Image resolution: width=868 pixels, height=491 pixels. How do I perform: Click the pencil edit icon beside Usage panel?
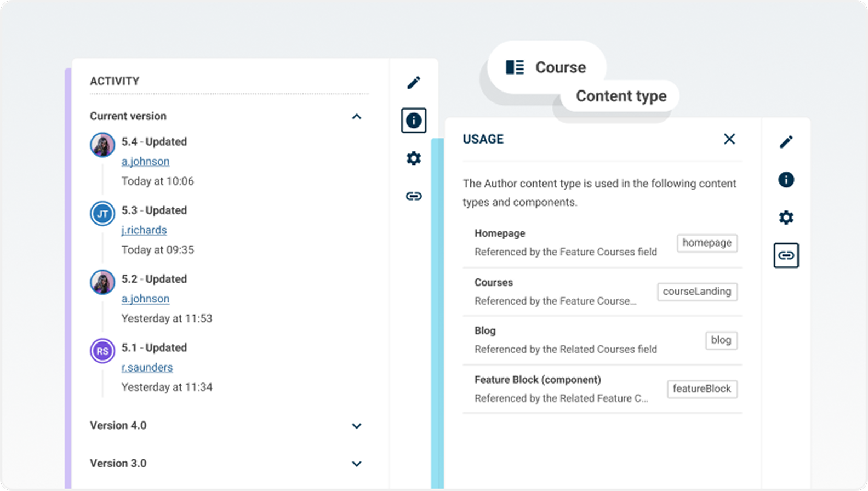click(x=786, y=142)
